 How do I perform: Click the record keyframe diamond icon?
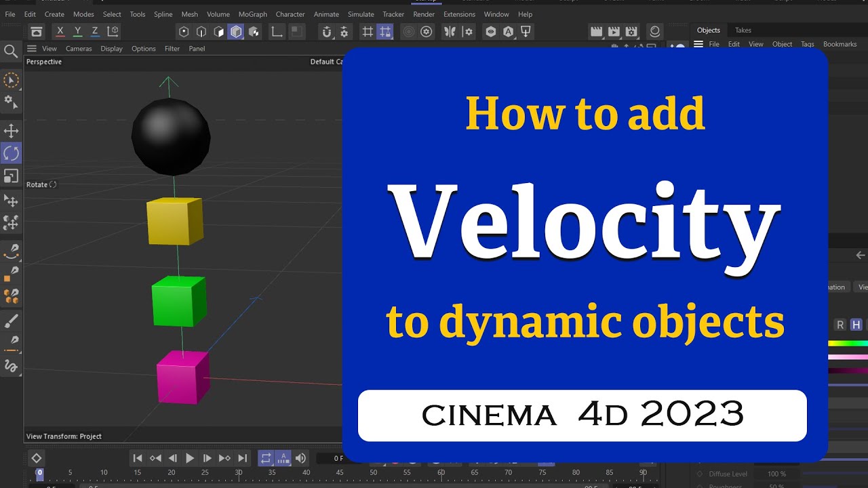tap(37, 458)
